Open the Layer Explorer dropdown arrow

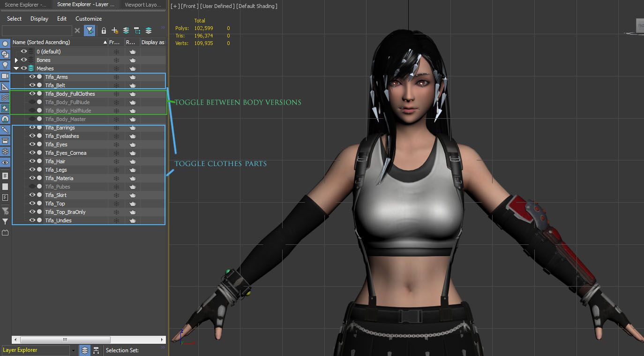(73, 350)
